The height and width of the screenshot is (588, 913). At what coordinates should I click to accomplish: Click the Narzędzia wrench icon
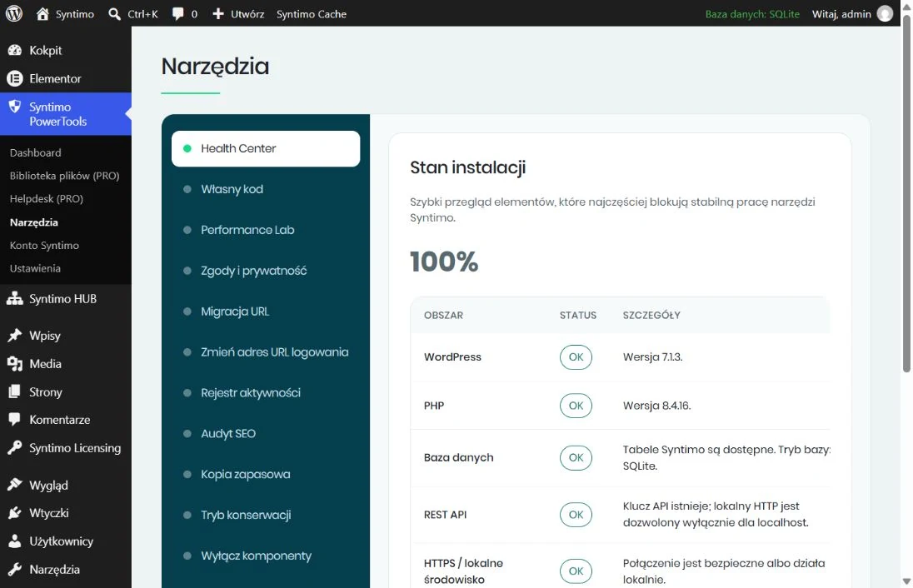pos(14,570)
